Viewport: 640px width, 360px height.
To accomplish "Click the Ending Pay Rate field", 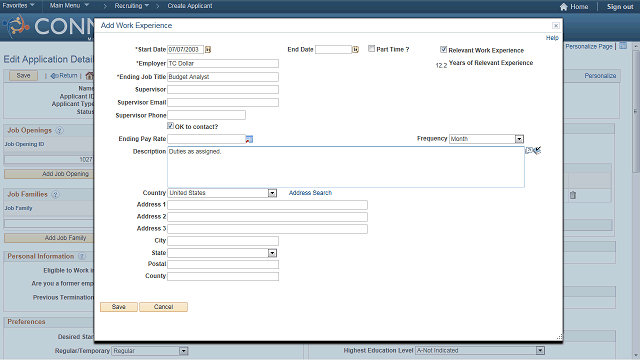I will point(207,139).
